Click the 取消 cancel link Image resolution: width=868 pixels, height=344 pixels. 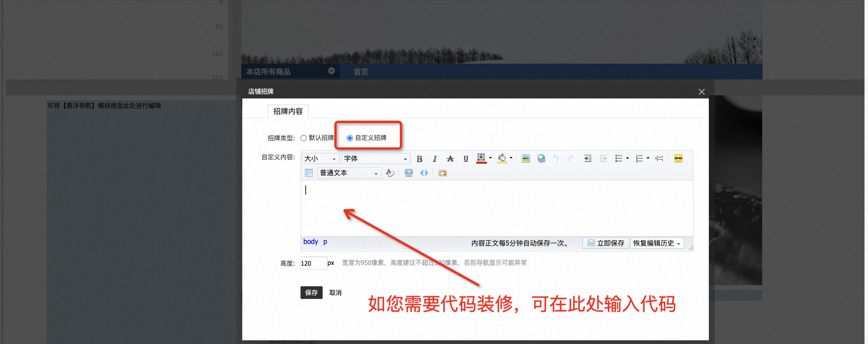pos(335,293)
